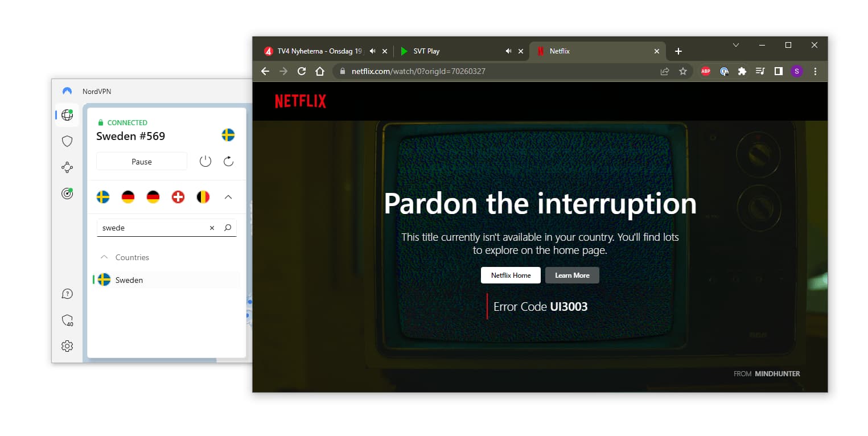Select the Sweden flag in recent connections

pos(103,197)
